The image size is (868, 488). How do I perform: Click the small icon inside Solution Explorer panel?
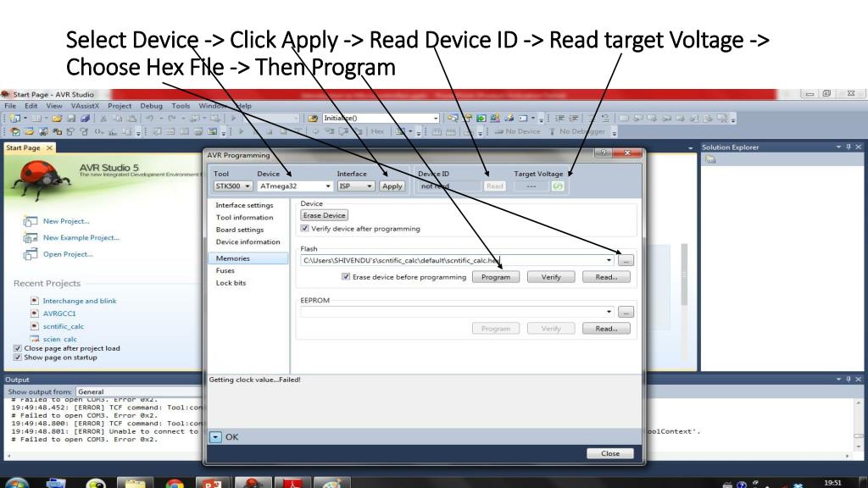point(711,159)
